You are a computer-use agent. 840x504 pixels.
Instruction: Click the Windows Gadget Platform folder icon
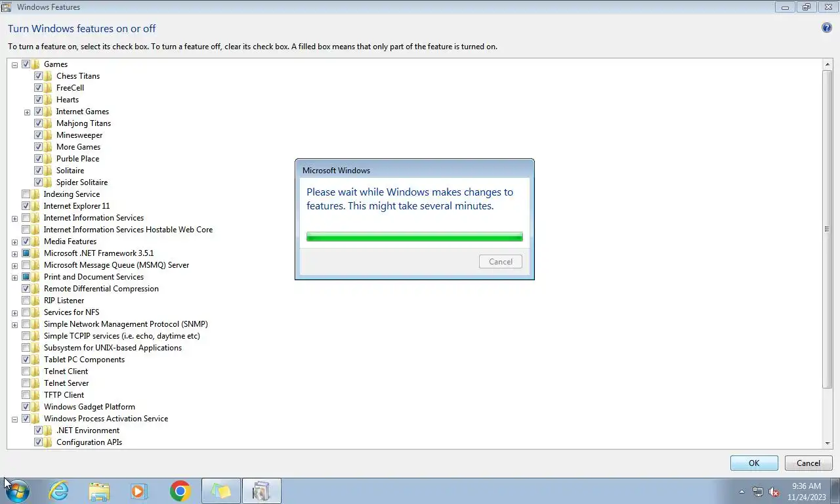35,407
